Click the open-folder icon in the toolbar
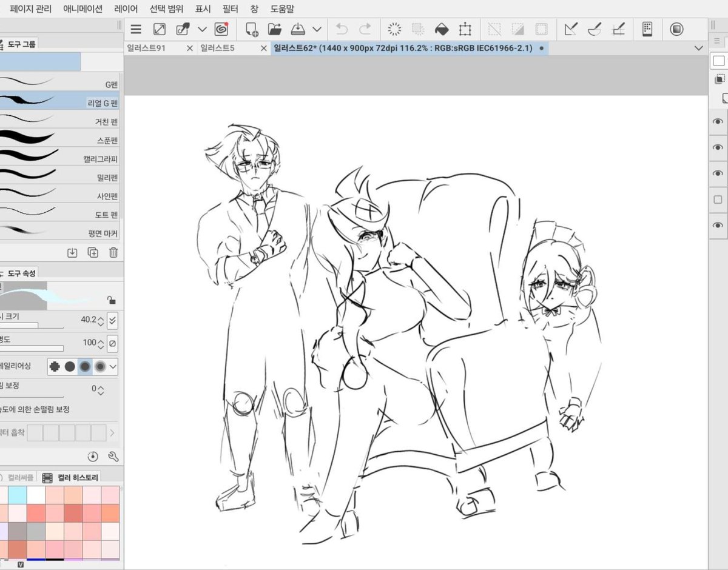The width and height of the screenshot is (728, 570). pos(275,29)
